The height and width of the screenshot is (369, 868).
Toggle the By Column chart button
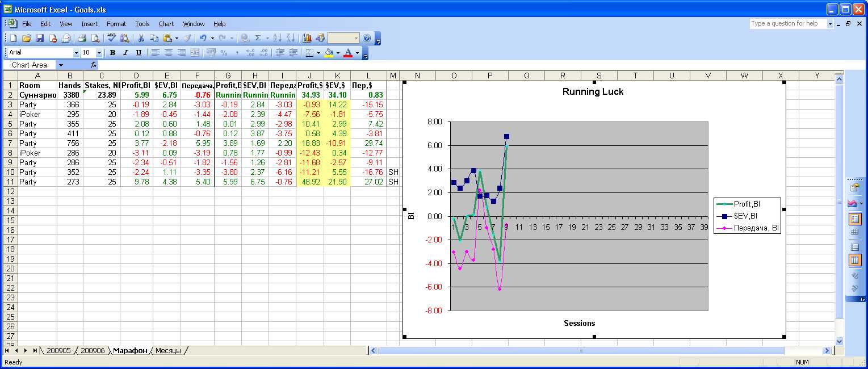pyautogui.click(x=854, y=261)
